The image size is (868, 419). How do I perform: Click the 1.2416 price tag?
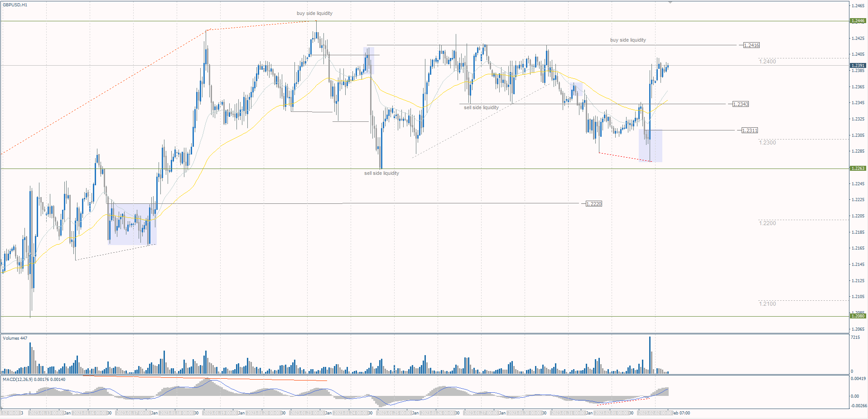(x=752, y=45)
